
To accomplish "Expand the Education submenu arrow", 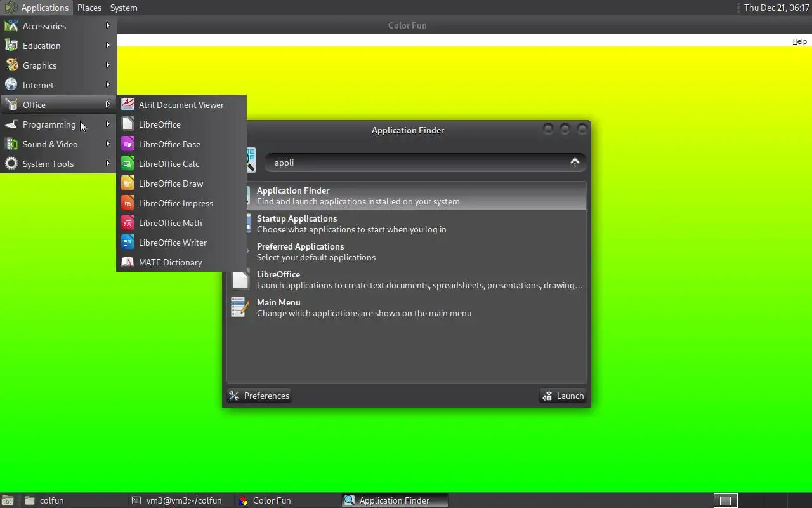I will point(108,46).
